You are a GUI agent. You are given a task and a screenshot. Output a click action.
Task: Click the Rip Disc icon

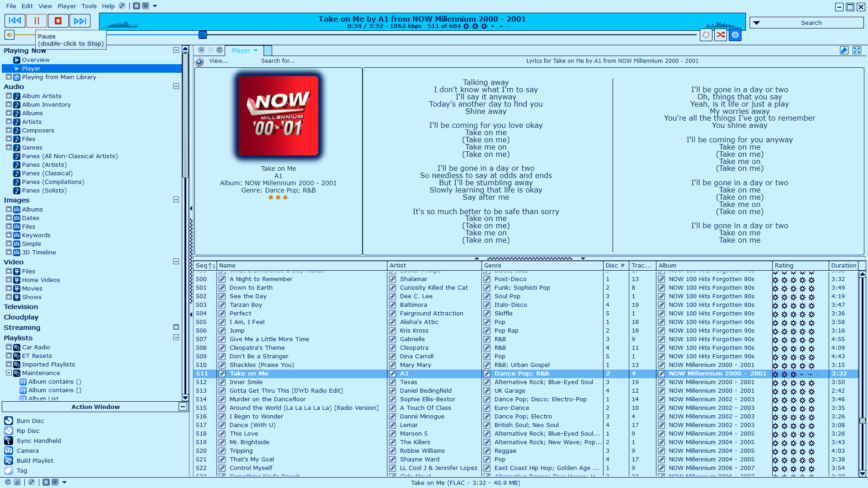pos(9,431)
